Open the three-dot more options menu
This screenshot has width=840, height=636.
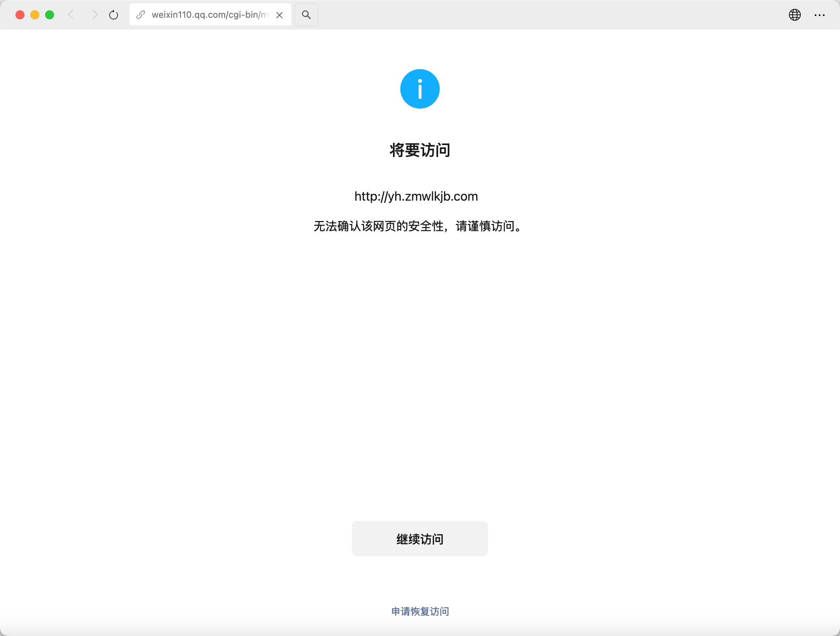click(x=819, y=15)
